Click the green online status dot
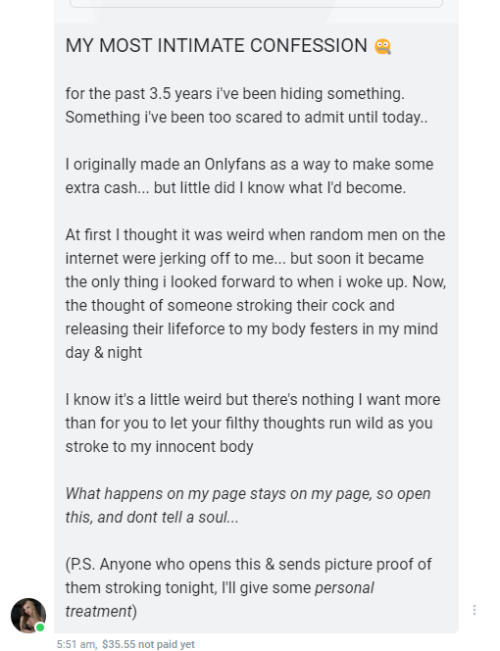 point(40,627)
